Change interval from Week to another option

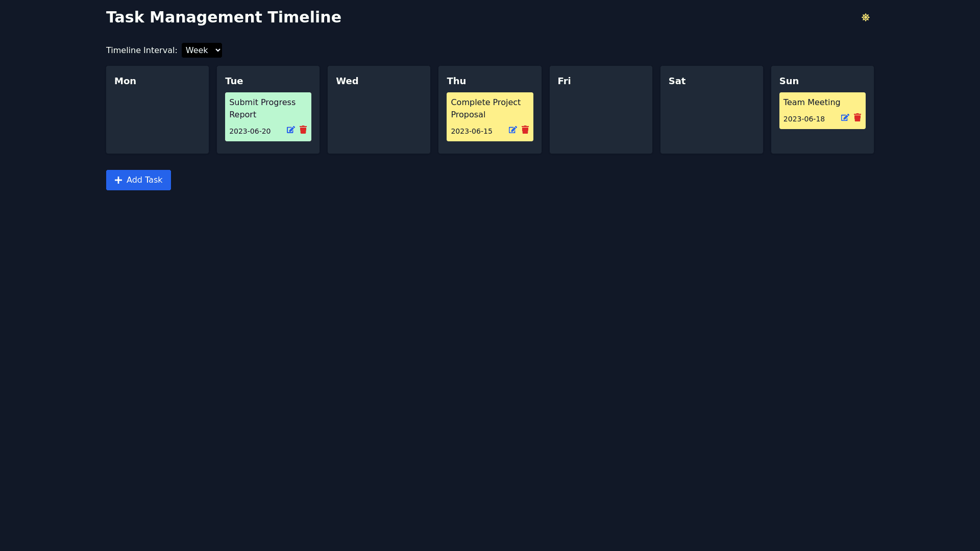[202, 50]
